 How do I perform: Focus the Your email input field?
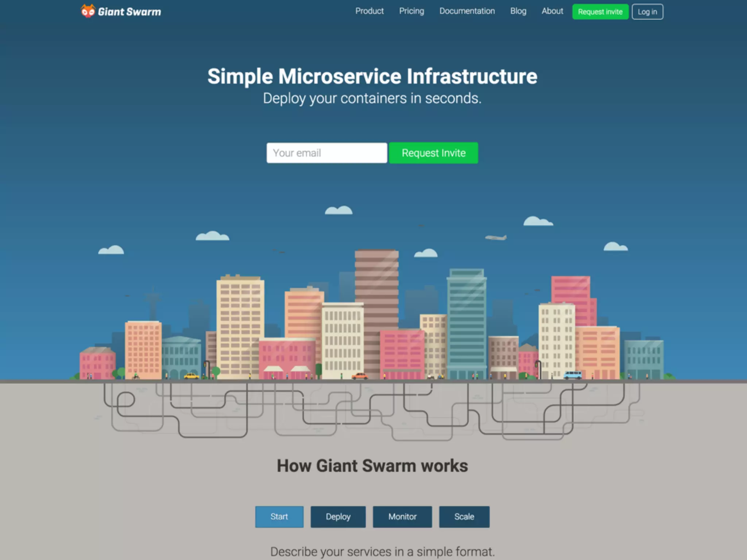(x=326, y=153)
